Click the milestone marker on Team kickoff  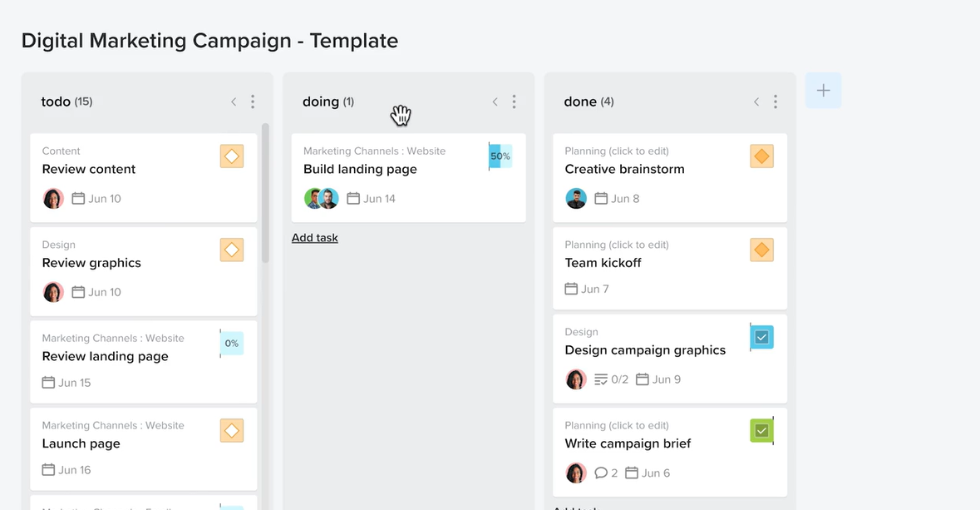coord(761,250)
